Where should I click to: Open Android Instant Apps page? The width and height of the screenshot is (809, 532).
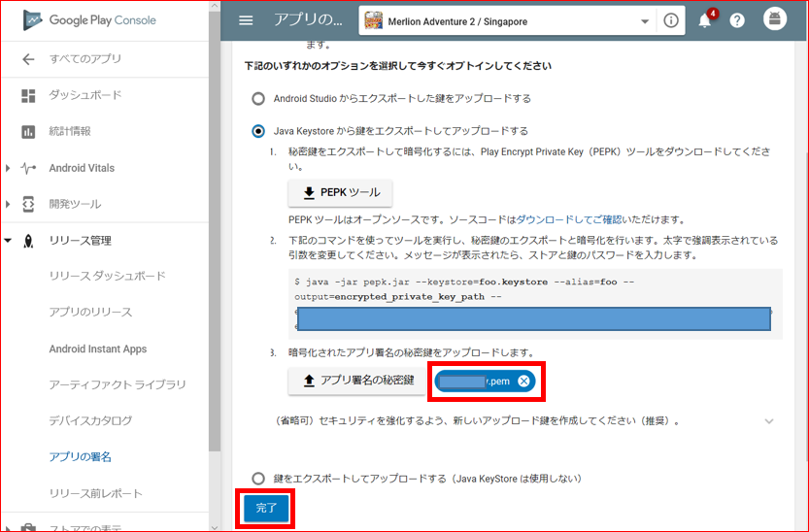[x=98, y=349]
